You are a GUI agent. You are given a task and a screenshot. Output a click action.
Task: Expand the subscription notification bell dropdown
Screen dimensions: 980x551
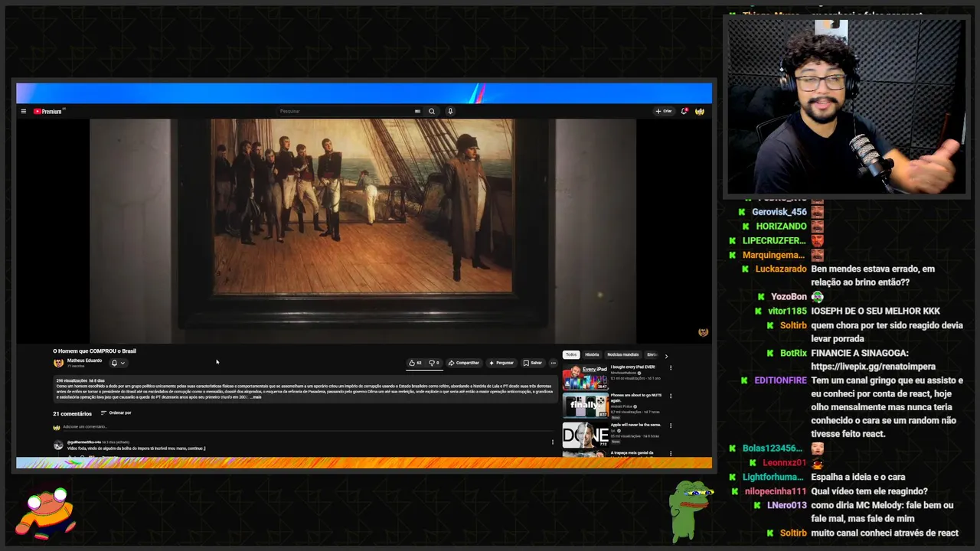point(118,364)
